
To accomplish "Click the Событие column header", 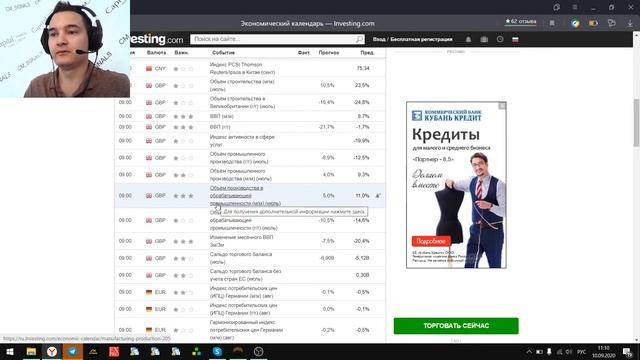I will tap(223, 53).
